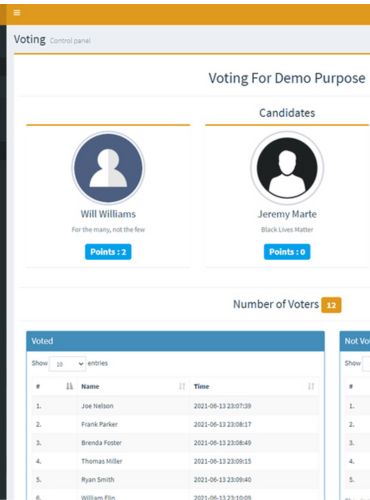
Task: Click slogan 'Black Lives Matter'
Action: click(x=287, y=230)
